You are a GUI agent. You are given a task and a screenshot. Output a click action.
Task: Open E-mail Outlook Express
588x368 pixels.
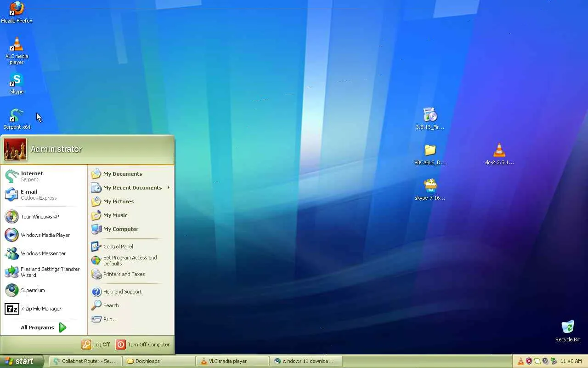[x=44, y=195]
